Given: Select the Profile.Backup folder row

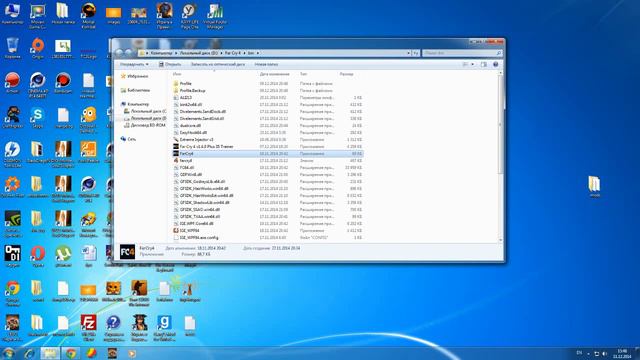Looking at the screenshot, I should pyautogui.click(x=267, y=91).
